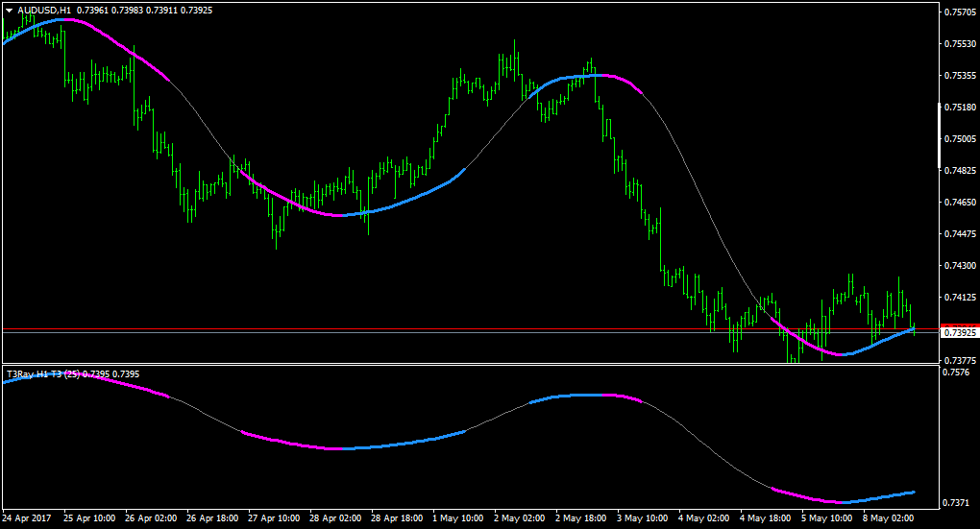Click the 28 Apr 18:00 time label

(x=397, y=518)
